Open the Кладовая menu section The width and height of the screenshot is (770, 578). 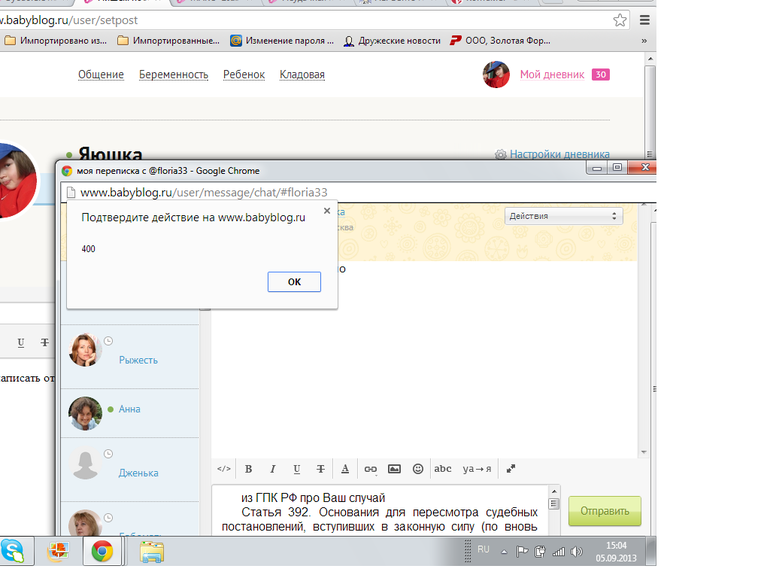tap(302, 75)
